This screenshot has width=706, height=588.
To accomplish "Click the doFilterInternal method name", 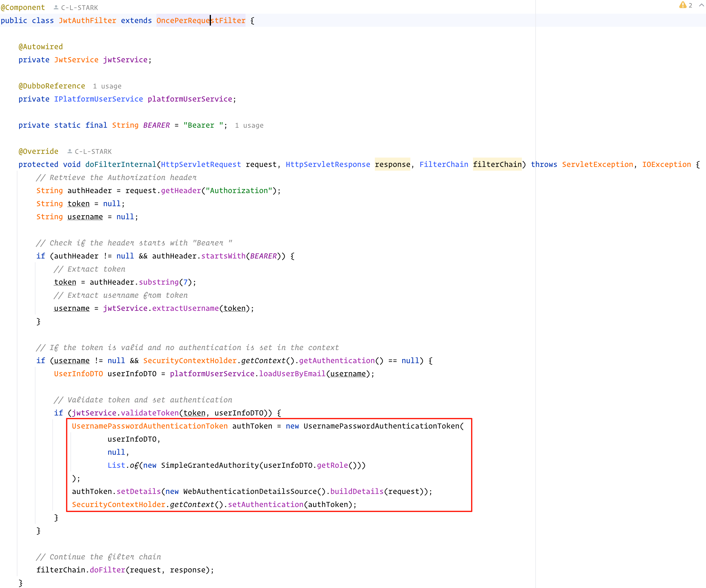I will point(121,164).
